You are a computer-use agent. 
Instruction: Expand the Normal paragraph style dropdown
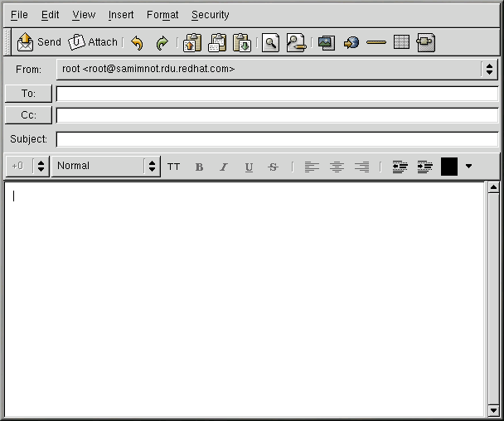click(x=152, y=167)
